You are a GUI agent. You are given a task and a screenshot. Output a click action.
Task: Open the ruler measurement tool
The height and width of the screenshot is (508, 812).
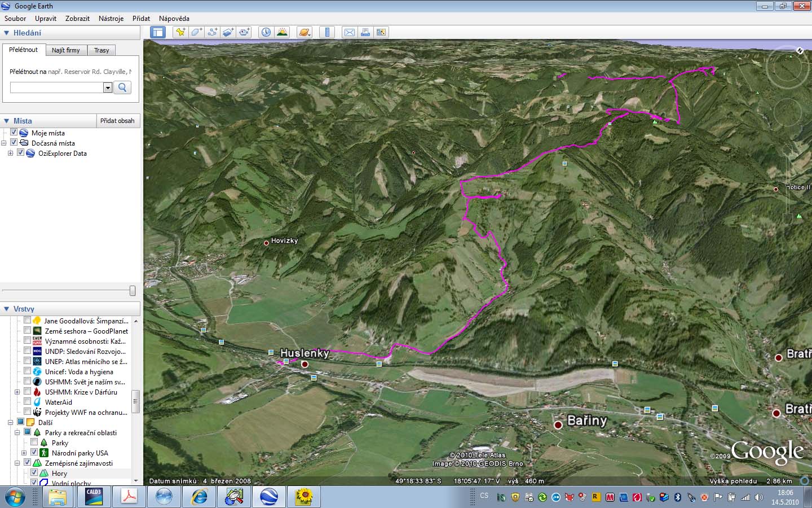pos(327,32)
